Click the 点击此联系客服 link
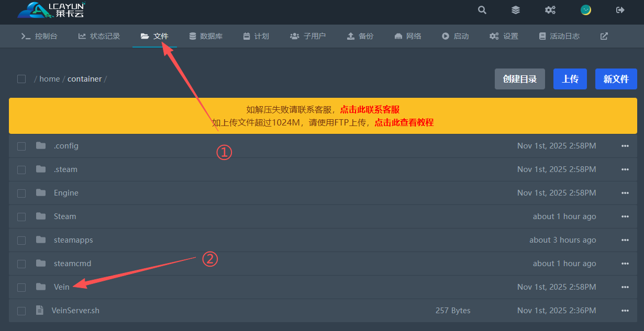The width and height of the screenshot is (644, 331). pyautogui.click(x=370, y=109)
